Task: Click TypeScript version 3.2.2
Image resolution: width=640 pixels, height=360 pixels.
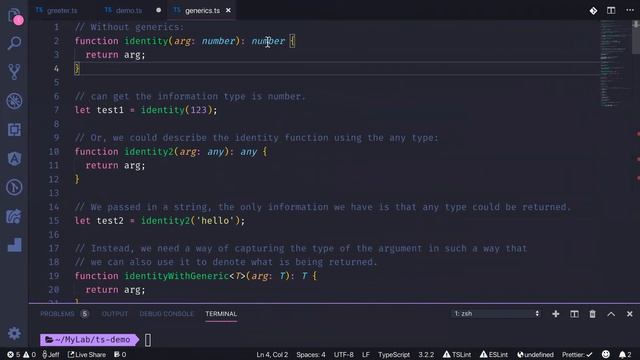Action: 426,354
